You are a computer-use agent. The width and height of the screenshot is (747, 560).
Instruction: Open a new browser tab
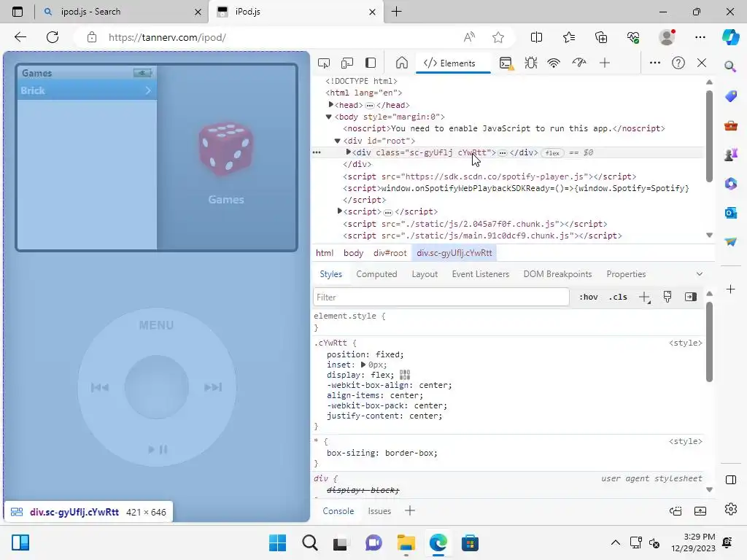pyautogui.click(x=396, y=12)
